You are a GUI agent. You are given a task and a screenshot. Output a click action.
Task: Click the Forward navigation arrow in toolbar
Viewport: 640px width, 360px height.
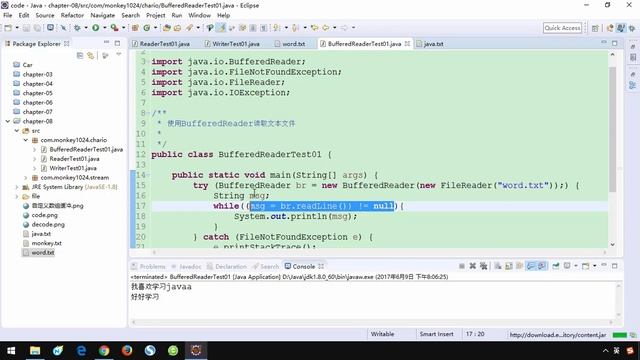344,28
